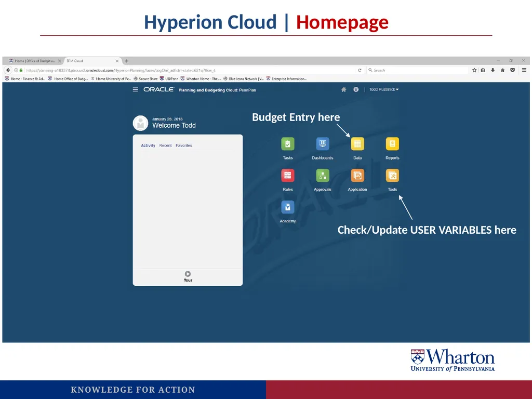This screenshot has height=399, width=532.
Task: Open the Application icon
Action: [357, 176]
